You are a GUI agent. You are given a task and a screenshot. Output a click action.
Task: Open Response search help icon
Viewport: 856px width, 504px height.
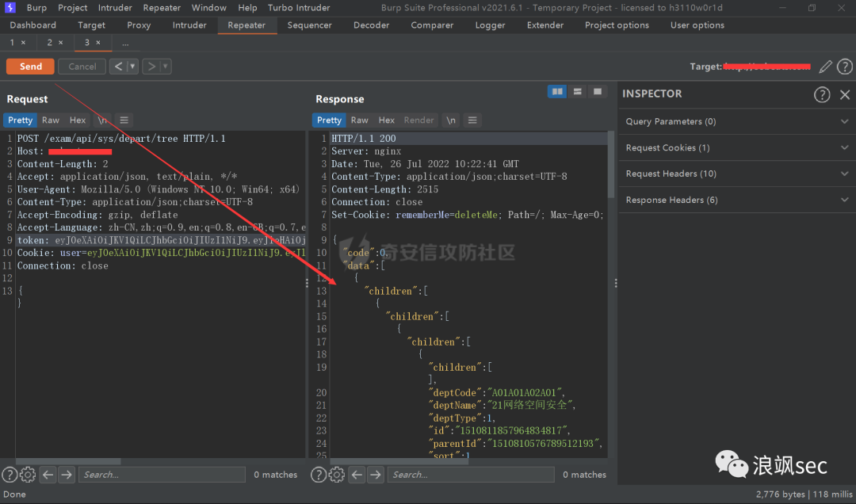coord(319,475)
